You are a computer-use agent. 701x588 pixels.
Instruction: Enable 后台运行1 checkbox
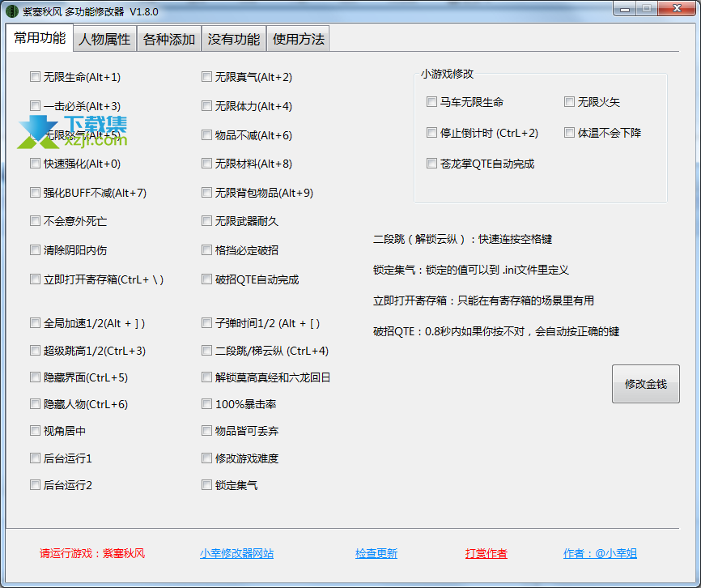point(35,458)
